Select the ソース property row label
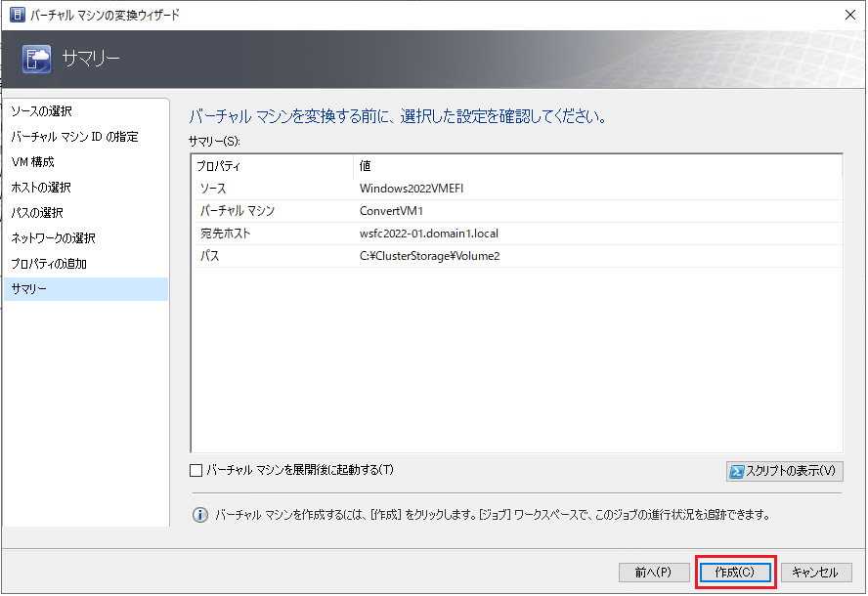The image size is (868, 596). tap(213, 189)
